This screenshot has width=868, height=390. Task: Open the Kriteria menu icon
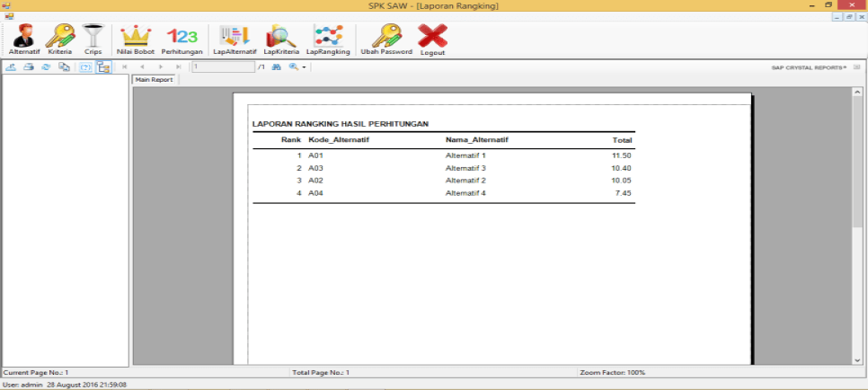pyautogui.click(x=59, y=40)
